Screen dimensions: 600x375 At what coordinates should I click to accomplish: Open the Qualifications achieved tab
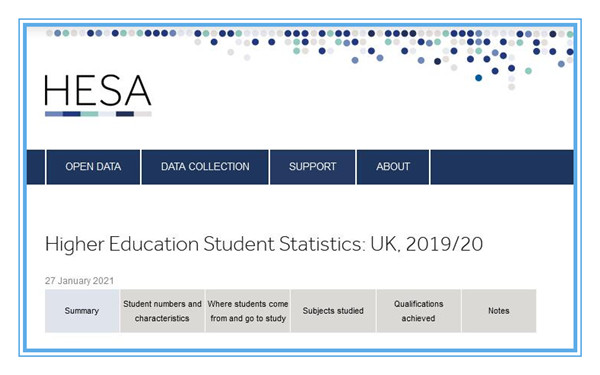(419, 311)
